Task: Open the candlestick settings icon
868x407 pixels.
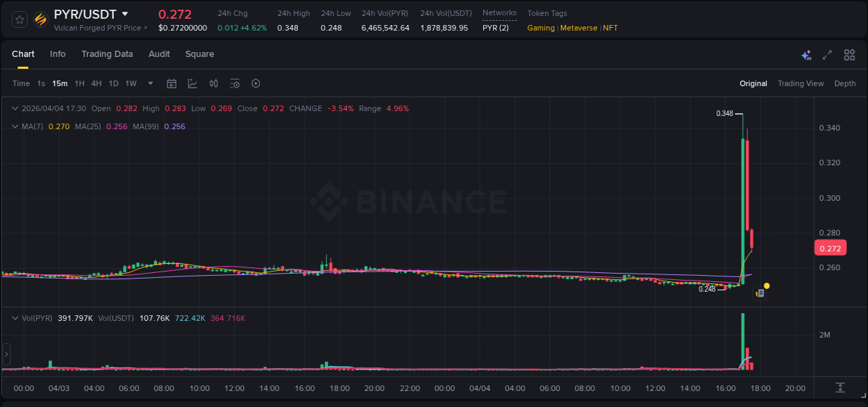Action: coord(213,83)
